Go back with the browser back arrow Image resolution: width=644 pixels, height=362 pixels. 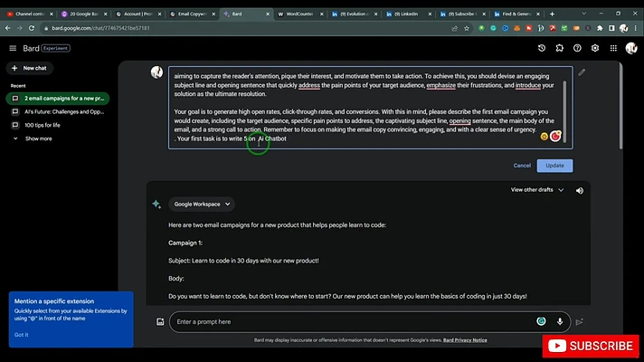pos(8,28)
